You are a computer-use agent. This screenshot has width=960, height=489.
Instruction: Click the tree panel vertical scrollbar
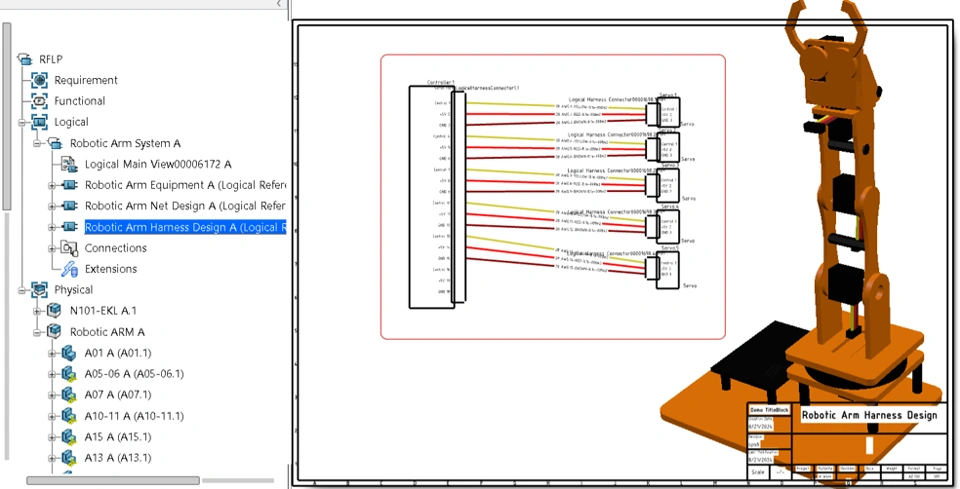(x=6, y=116)
